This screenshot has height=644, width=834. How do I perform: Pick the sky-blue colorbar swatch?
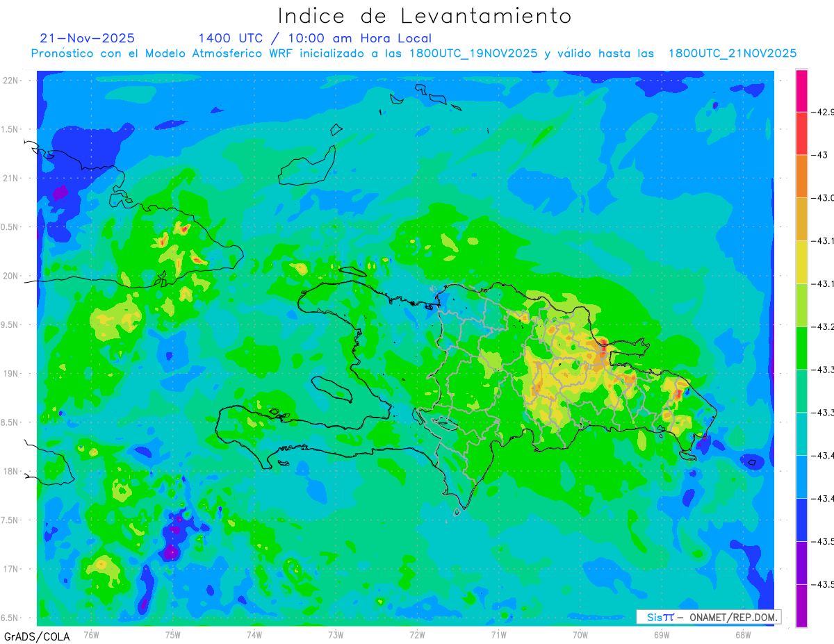pyautogui.click(x=801, y=477)
